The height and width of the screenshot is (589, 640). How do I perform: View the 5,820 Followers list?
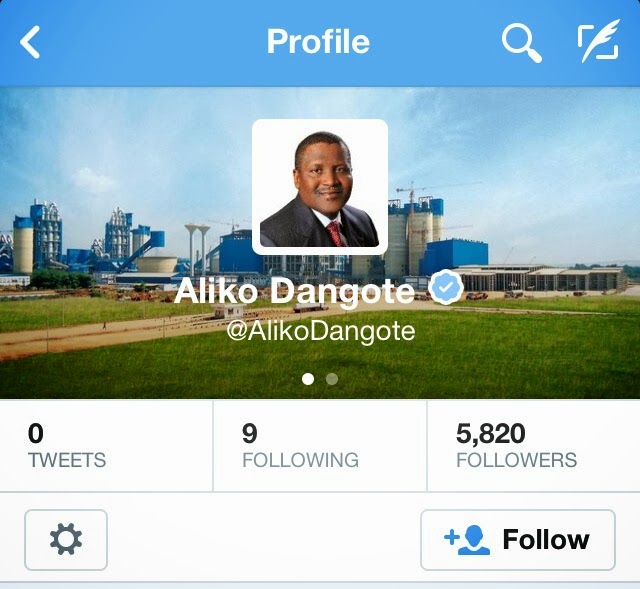click(x=533, y=446)
